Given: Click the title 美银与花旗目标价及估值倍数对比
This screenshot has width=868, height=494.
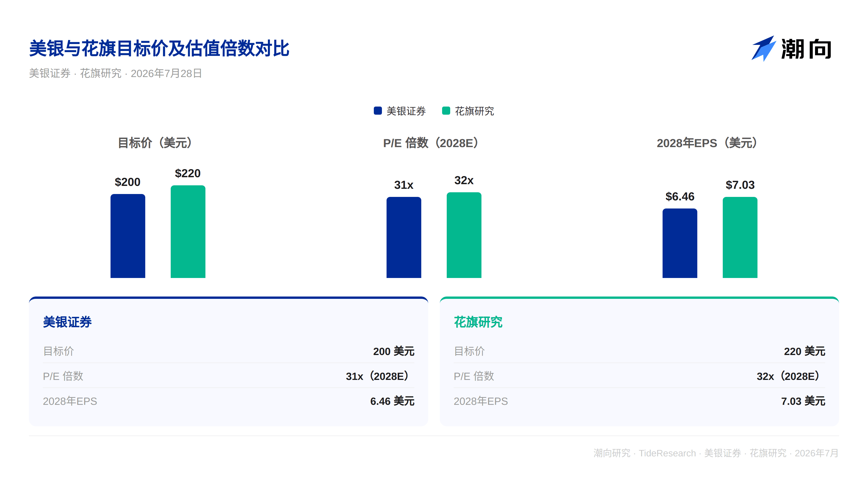Looking at the screenshot, I should (x=159, y=48).
